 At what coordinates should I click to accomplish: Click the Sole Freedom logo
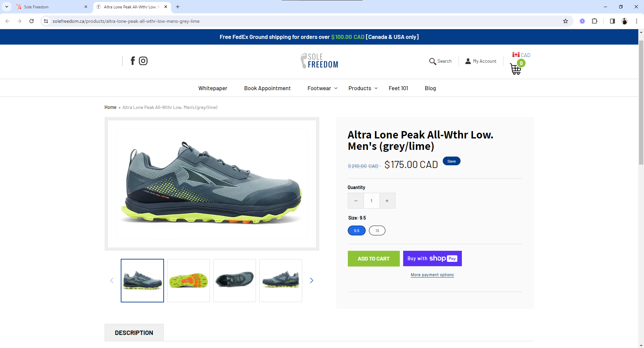319,61
